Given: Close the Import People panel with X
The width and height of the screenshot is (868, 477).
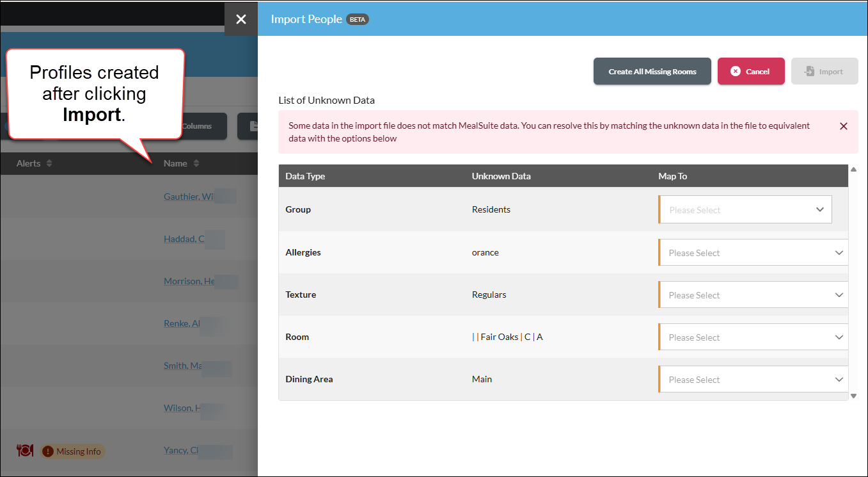Looking at the screenshot, I should (x=241, y=19).
